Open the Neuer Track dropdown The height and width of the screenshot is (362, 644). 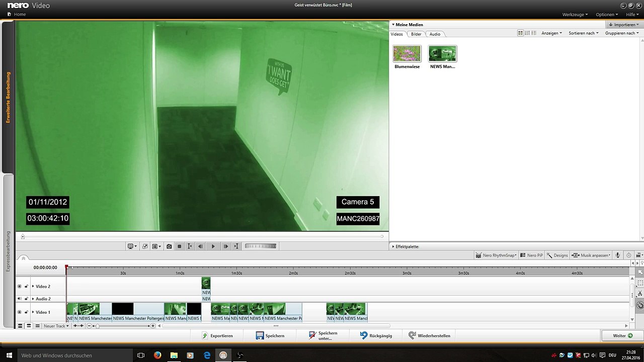tap(56, 326)
